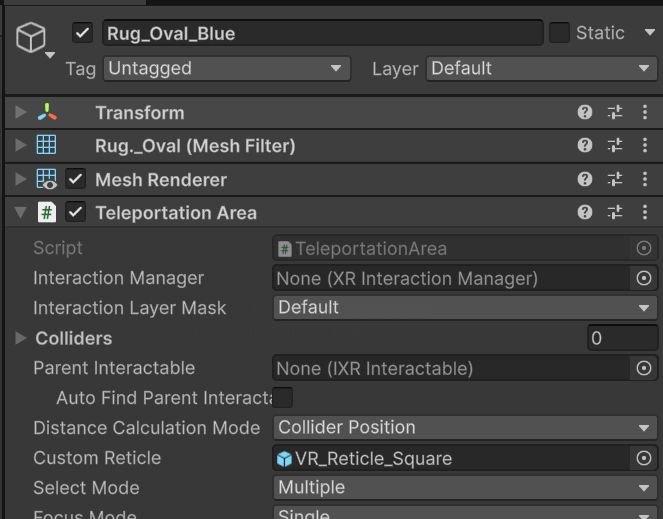Expand the Colliders list foldout
The height and width of the screenshot is (519, 663).
tap(20, 338)
